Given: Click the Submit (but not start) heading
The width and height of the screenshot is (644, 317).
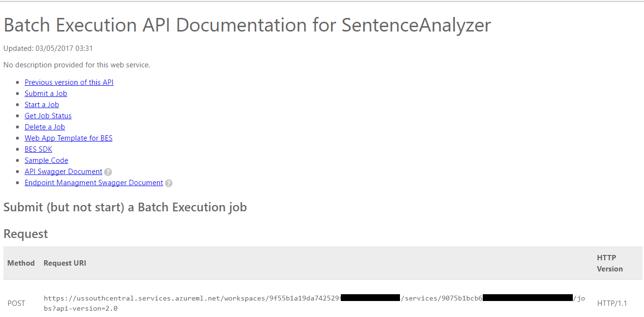Looking at the screenshot, I should (x=125, y=207).
